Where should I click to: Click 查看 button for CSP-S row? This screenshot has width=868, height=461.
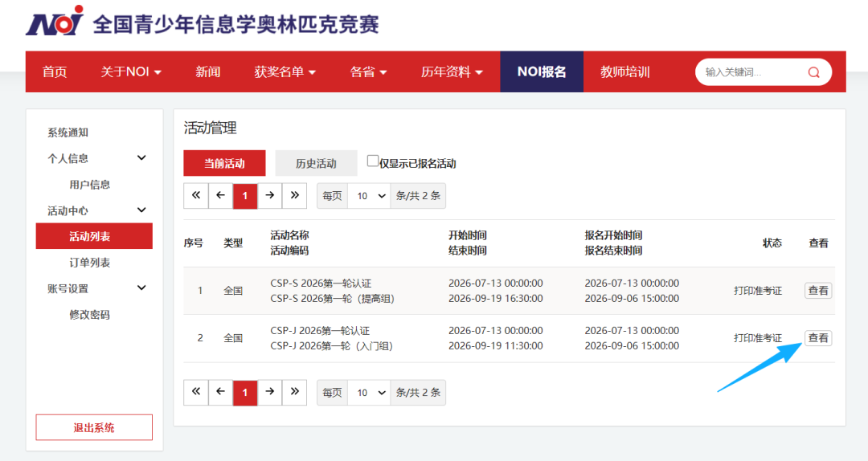(x=818, y=291)
